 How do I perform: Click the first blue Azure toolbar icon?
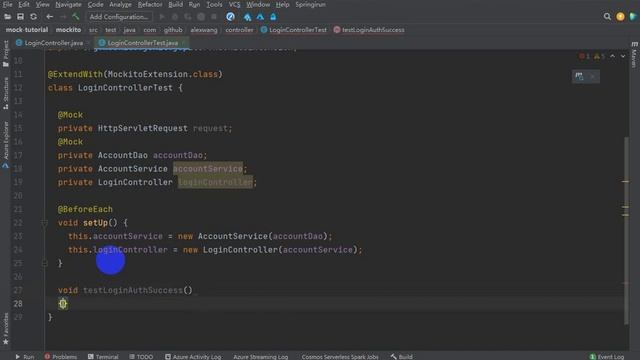[247, 17]
